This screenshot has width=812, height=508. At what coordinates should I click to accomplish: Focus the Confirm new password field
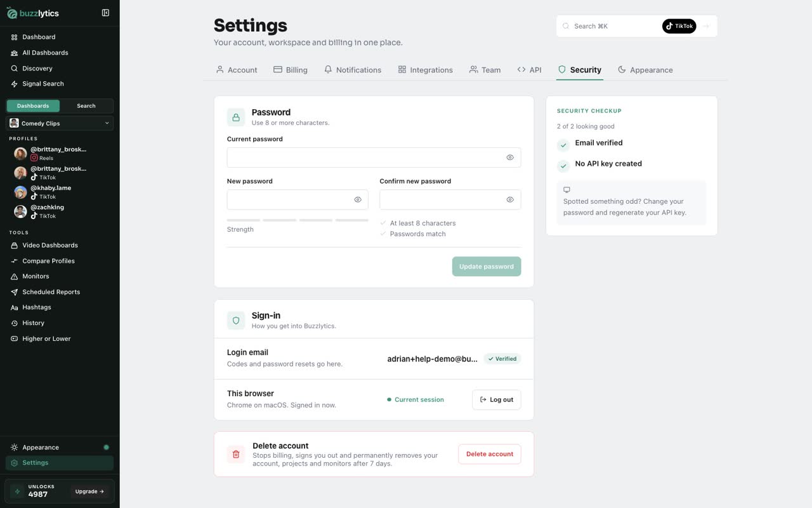click(450, 199)
